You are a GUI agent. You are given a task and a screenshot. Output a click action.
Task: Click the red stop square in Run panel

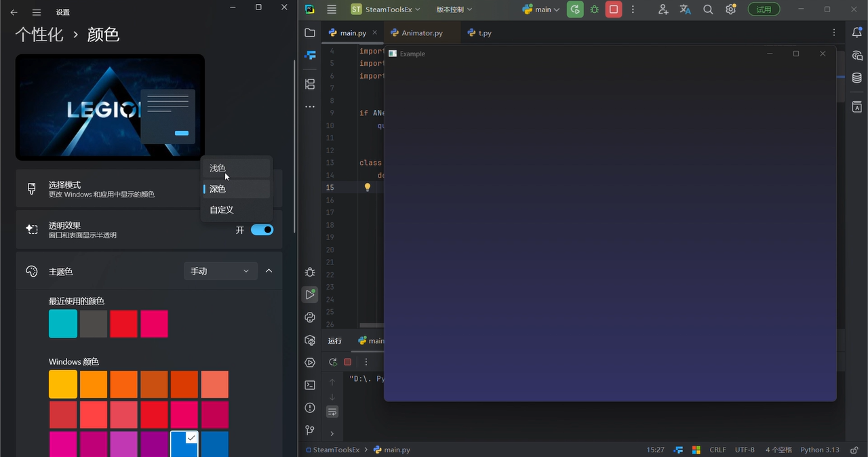pos(348,362)
